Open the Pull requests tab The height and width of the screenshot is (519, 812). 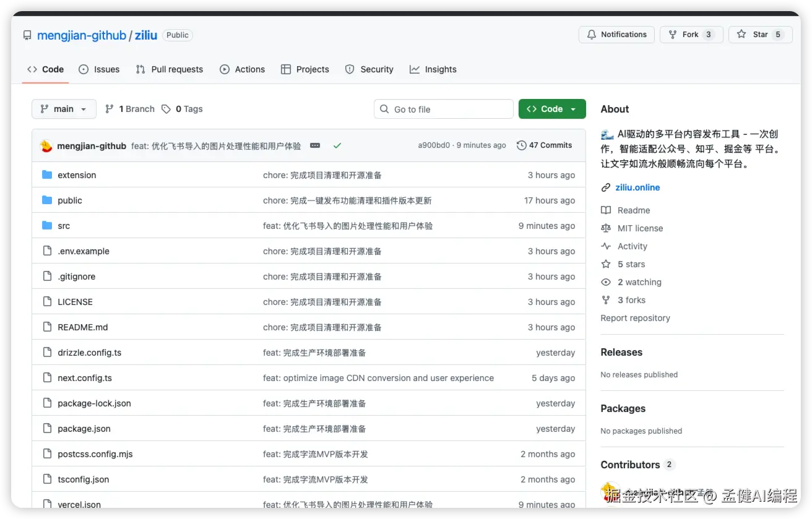click(x=170, y=69)
